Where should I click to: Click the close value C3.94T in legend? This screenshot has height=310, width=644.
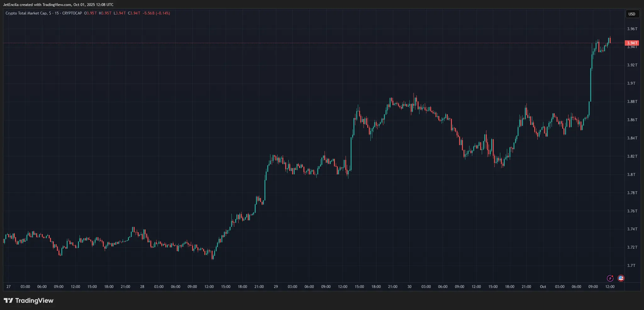click(134, 13)
